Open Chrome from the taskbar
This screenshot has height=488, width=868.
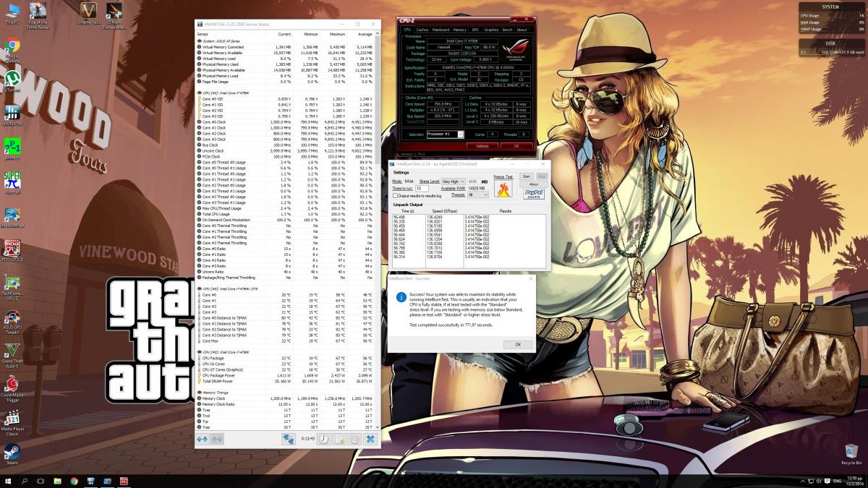coord(74,481)
